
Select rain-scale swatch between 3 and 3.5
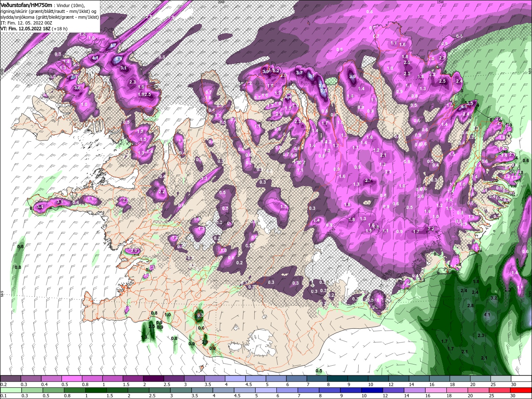tap(181, 390)
